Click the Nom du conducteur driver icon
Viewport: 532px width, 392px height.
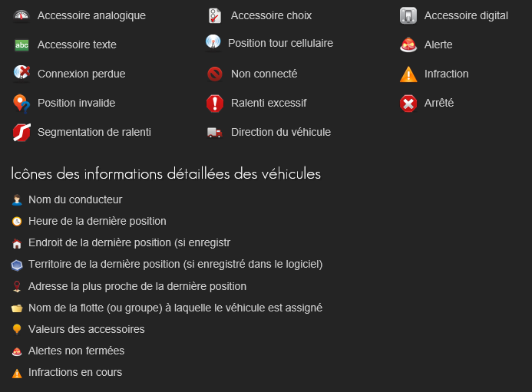(x=17, y=200)
